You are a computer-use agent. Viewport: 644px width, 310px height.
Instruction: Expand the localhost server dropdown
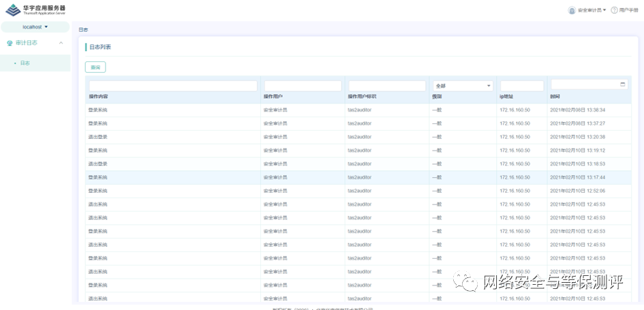pyautogui.click(x=35, y=27)
